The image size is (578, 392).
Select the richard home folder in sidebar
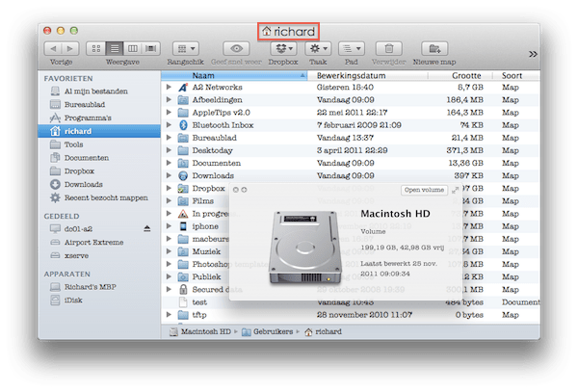99,131
